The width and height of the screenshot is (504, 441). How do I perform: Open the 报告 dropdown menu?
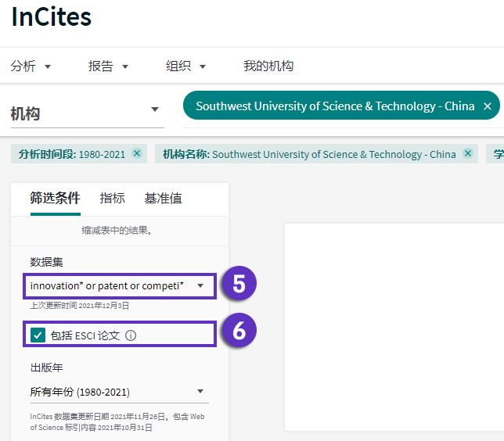(108, 66)
